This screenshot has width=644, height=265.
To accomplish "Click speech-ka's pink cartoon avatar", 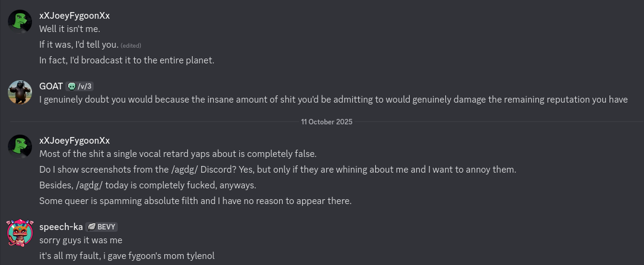I will pos(20,233).
